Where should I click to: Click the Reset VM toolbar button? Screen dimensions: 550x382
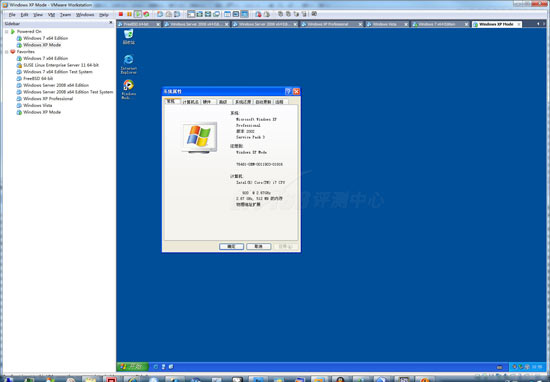(146, 14)
